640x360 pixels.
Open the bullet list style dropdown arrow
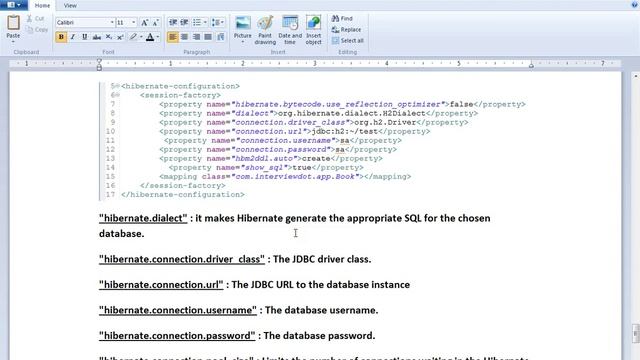pos(205,22)
